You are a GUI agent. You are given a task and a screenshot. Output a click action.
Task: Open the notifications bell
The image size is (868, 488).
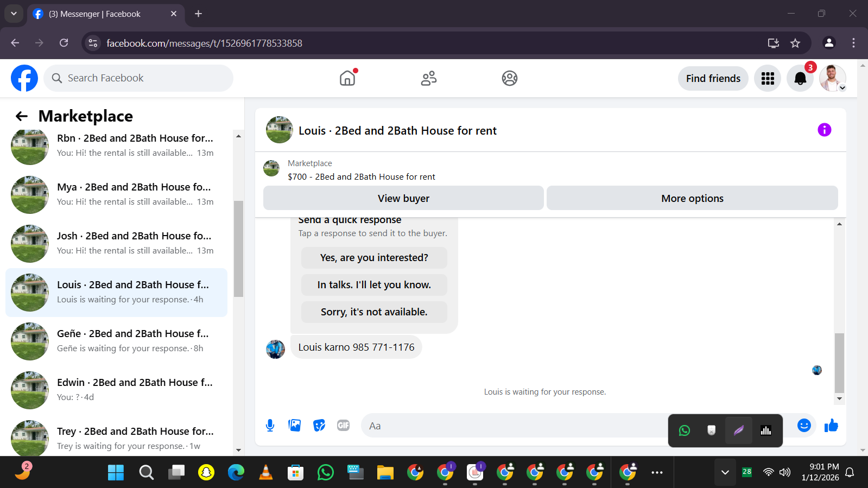pyautogui.click(x=800, y=78)
